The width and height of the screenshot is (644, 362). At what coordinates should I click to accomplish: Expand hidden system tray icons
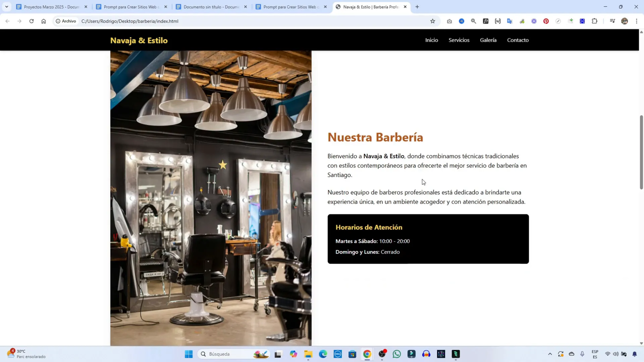[x=550, y=354]
